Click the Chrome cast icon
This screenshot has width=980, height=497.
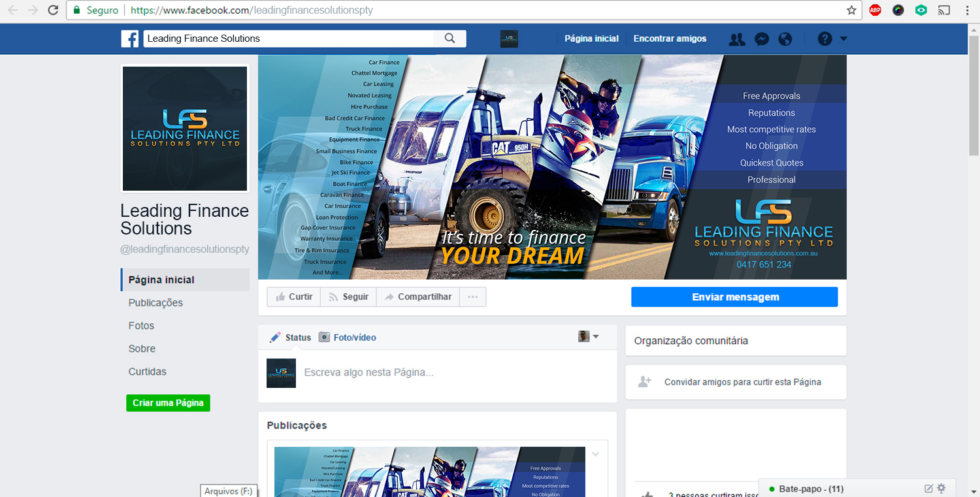[x=943, y=10]
